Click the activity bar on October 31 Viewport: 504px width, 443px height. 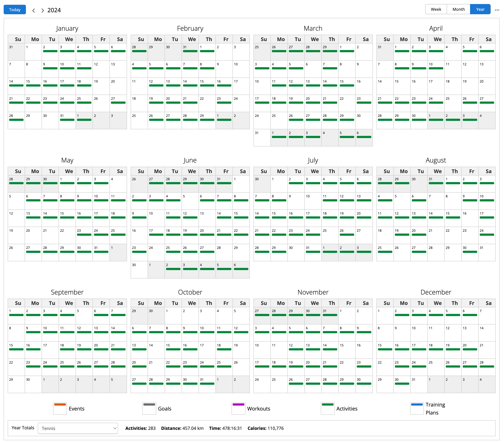pyautogui.click(x=207, y=383)
